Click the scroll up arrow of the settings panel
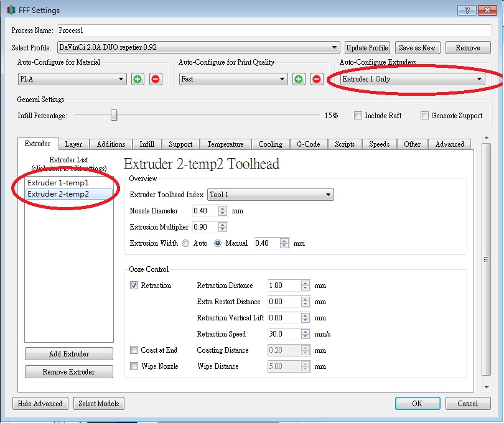This screenshot has width=504, height=423. point(487,137)
